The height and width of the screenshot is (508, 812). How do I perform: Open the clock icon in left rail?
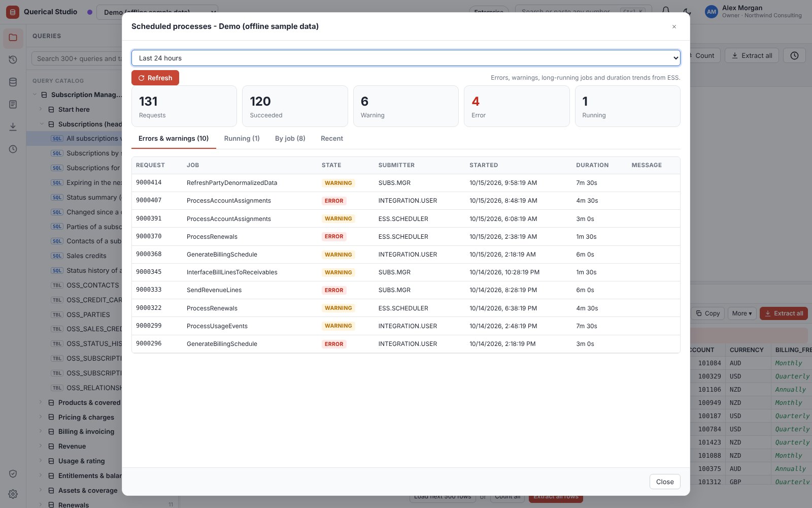[13, 149]
